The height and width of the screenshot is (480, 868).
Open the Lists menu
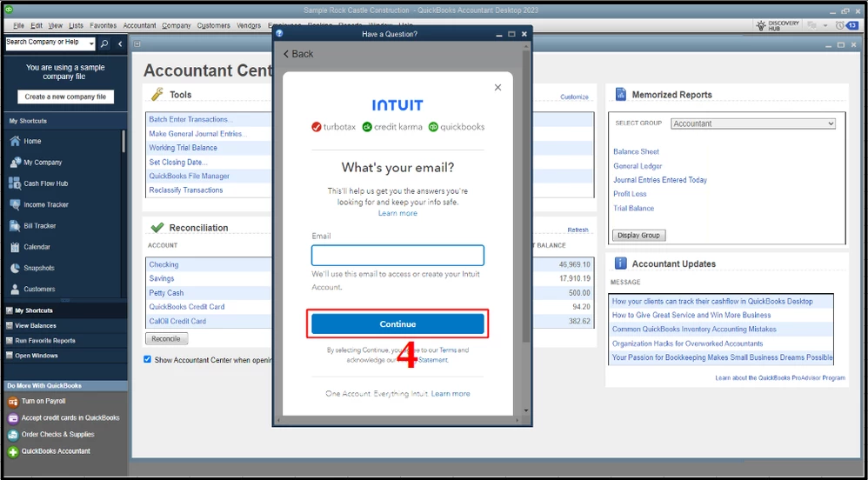76,25
